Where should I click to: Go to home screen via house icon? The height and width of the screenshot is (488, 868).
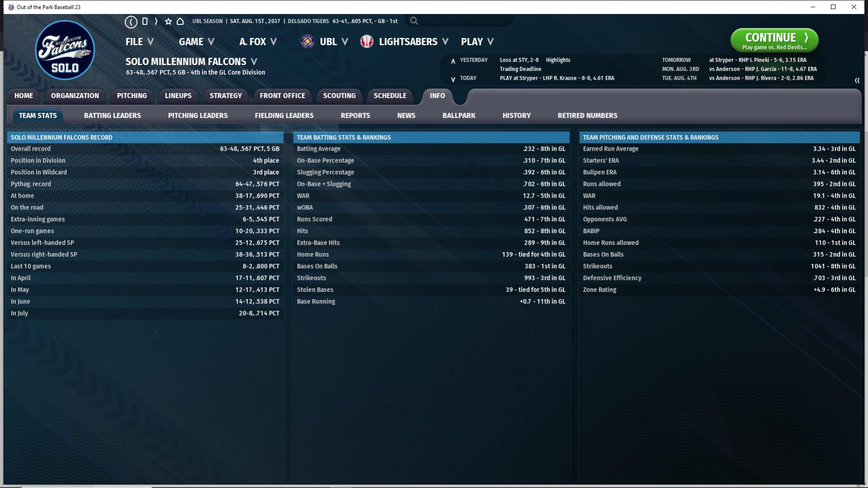[180, 21]
